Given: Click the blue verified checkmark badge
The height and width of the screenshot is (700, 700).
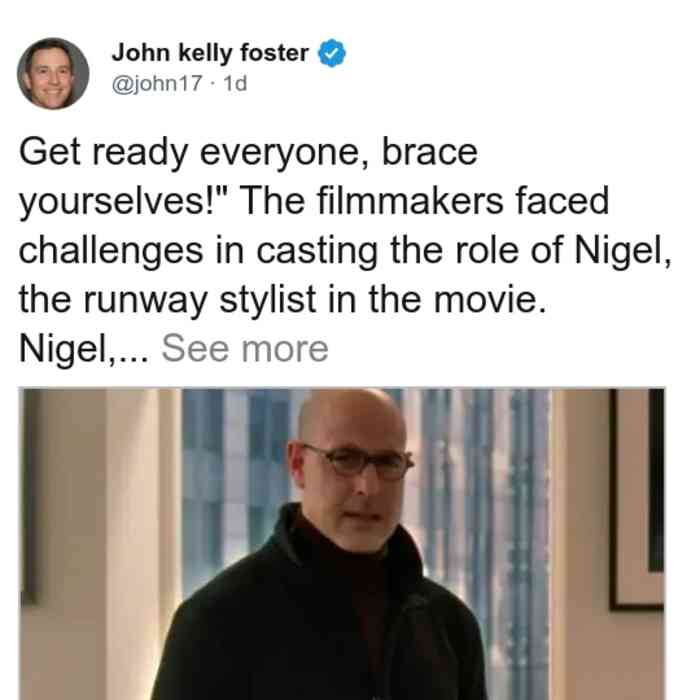Looking at the screenshot, I should pyautogui.click(x=331, y=53).
